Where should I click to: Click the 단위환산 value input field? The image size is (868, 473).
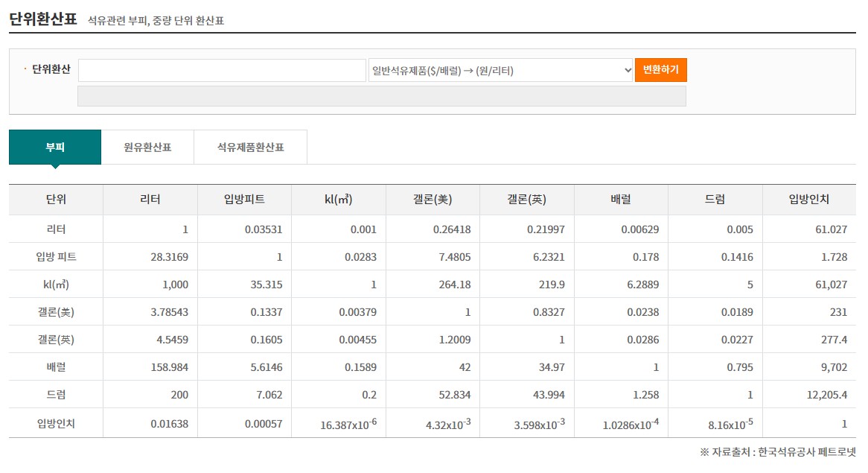(x=222, y=70)
